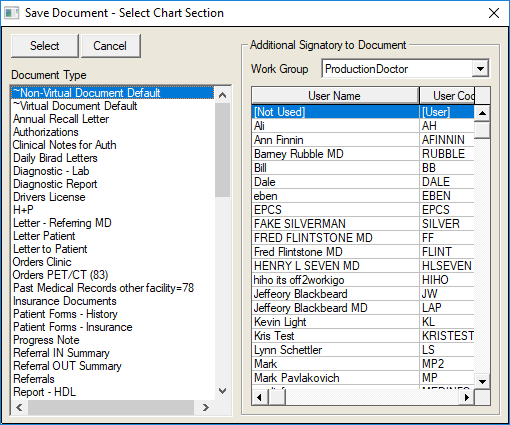
Task: Select ~Non-Virtual Document Default type
Action: click(113, 93)
